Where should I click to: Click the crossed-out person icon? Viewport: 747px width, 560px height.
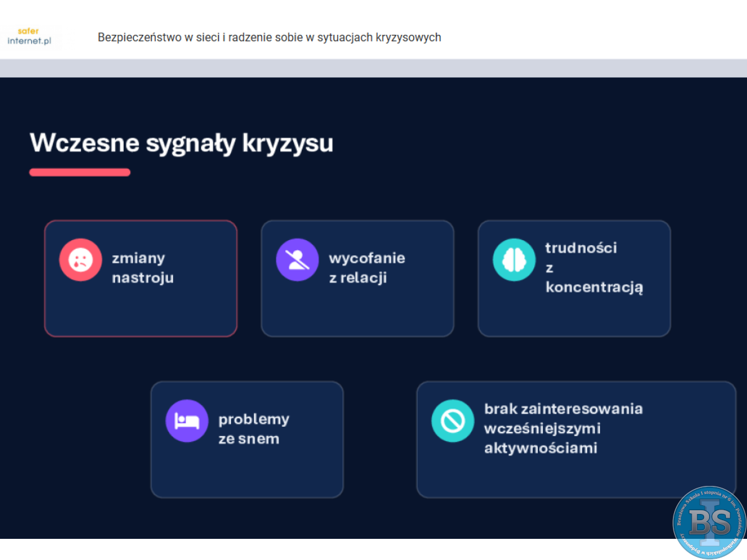point(297,259)
